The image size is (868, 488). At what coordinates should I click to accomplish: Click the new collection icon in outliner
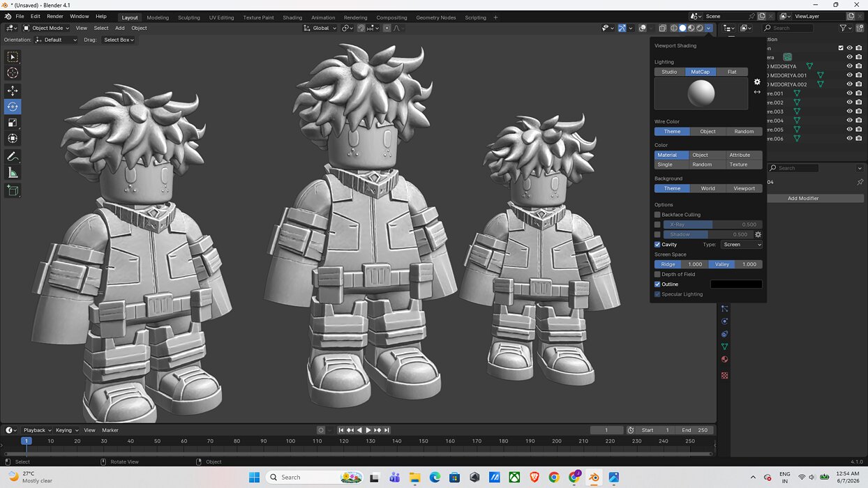coord(859,28)
